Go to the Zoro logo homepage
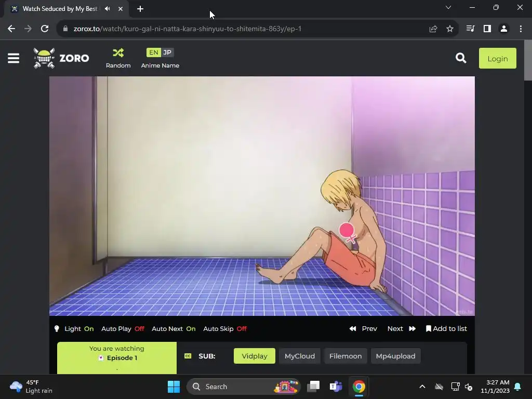The height and width of the screenshot is (399, 532). click(x=61, y=58)
